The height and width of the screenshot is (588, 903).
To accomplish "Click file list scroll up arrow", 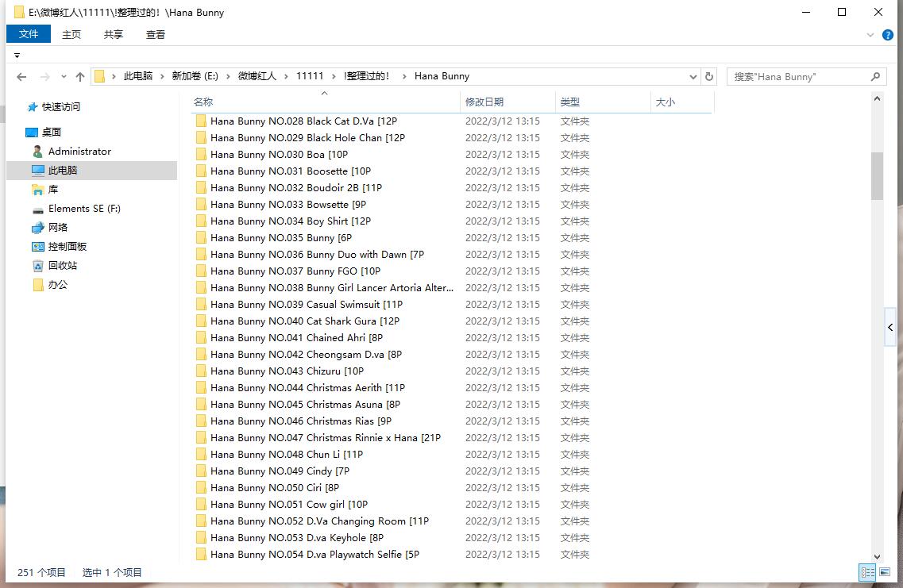I will (877, 98).
